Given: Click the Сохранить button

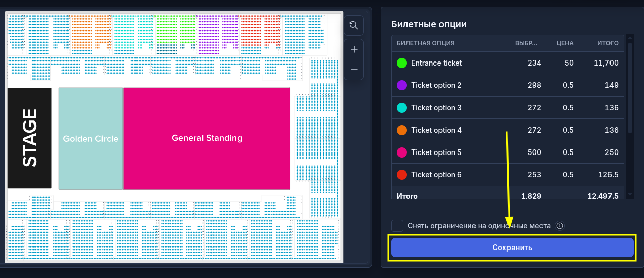Looking at the screenshot, I should pos(513,248).
